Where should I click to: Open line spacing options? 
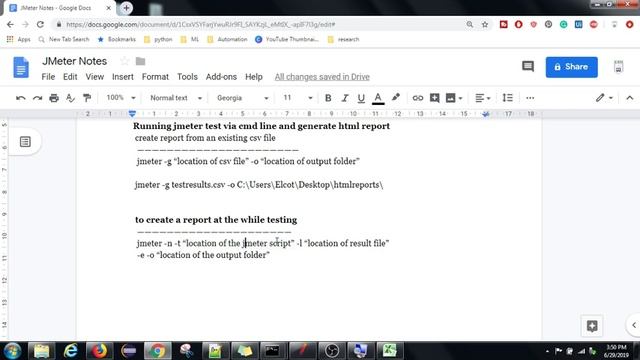507,98
